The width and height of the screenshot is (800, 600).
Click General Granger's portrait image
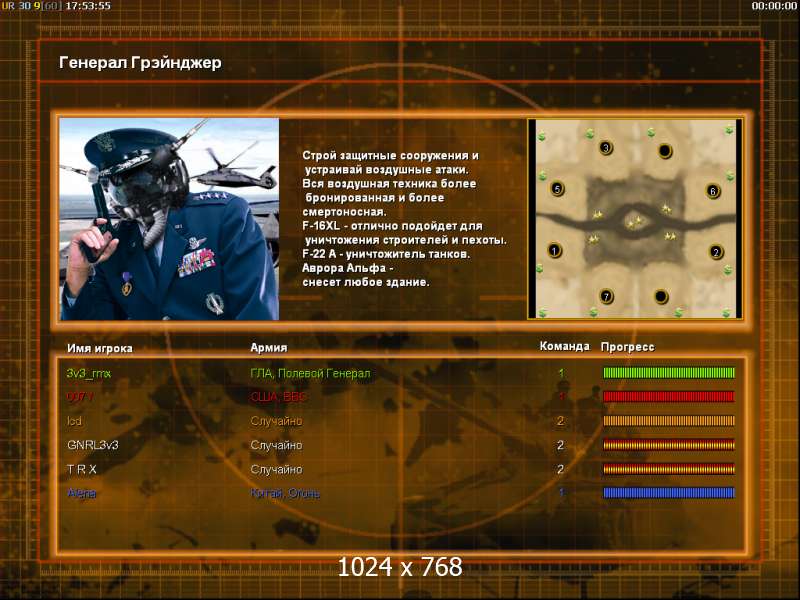click(169, 219)
